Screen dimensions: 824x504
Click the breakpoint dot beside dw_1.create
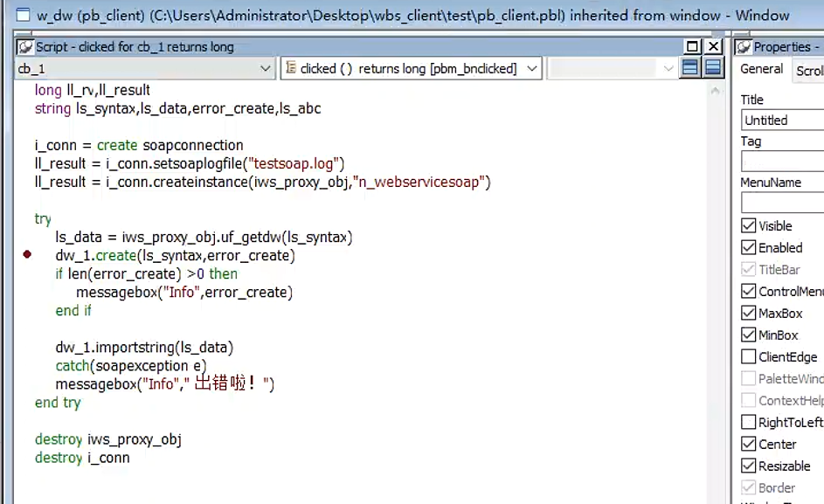click(27, 254)
